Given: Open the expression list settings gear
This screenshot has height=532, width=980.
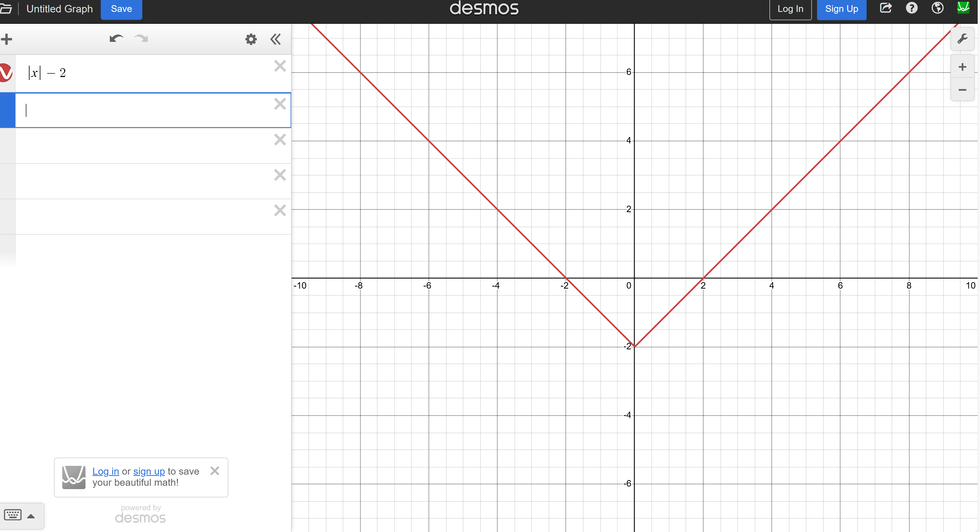Looking at the screenshot, I should tap(251, 39).
